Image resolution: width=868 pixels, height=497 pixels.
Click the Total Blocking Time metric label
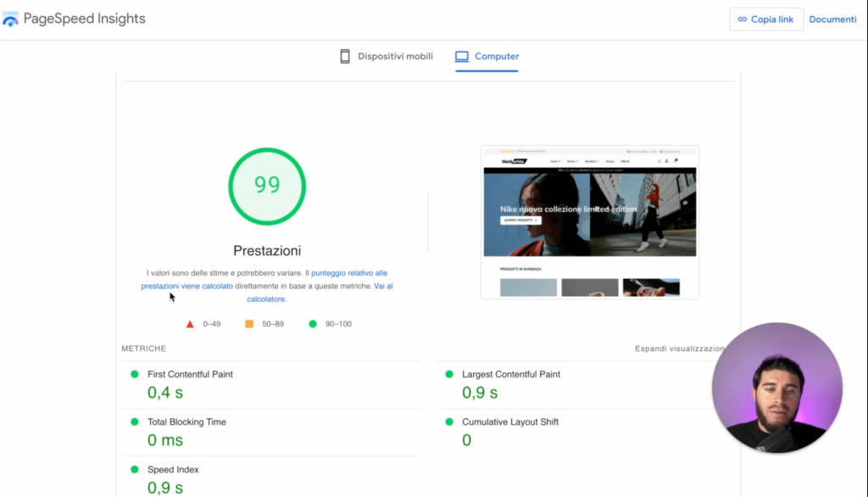(186, 422)
